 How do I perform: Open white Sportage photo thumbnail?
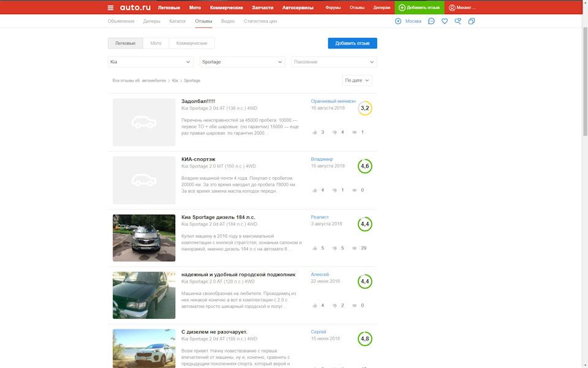(x=144, y=348)
